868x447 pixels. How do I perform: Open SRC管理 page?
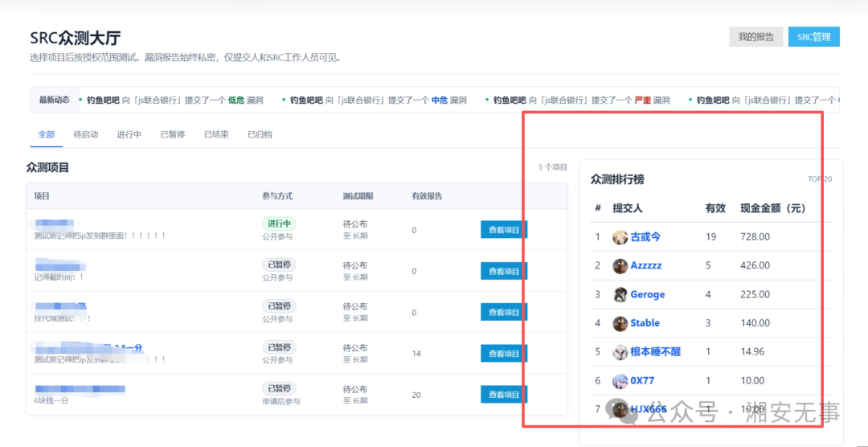tap(813, 37)
